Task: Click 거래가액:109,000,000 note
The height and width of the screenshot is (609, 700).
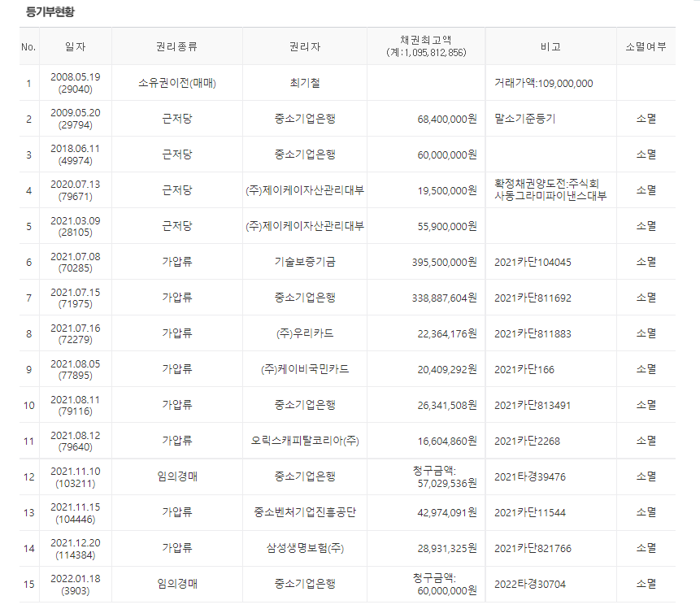Action: (x=543, y=84)
